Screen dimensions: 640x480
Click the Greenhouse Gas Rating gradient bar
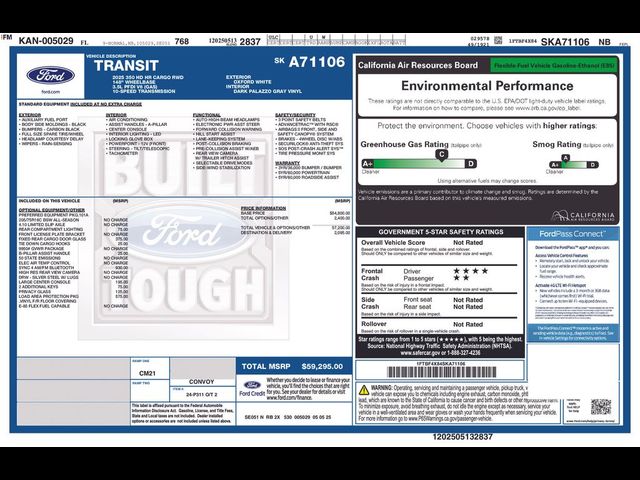click(x=419, y=164)
